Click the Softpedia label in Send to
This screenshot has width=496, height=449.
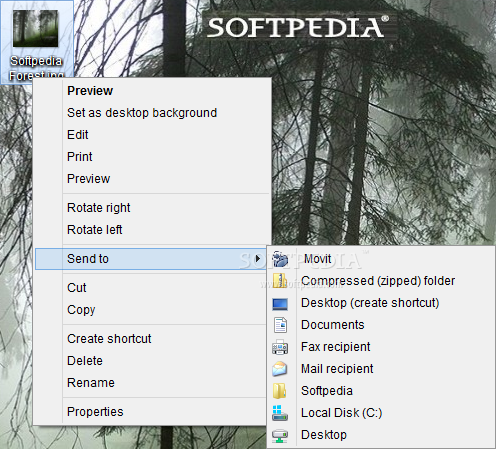327,391
